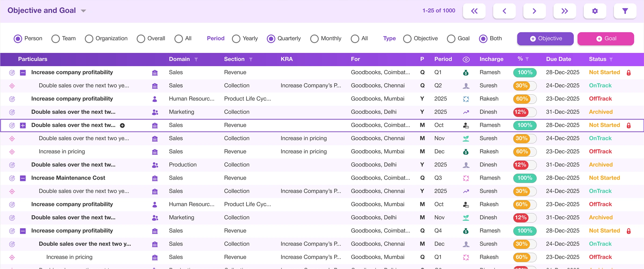The image size is (644, 269).
Task: Select the Team radio button
Action: click(56, 39)
